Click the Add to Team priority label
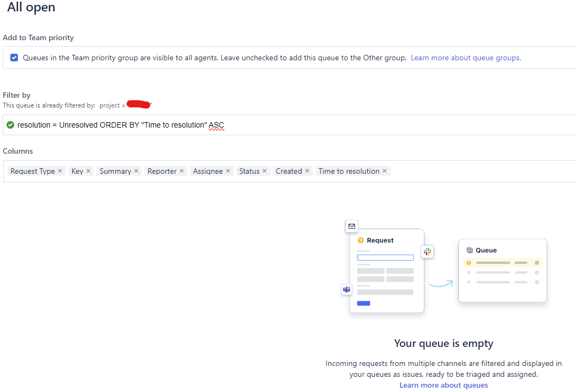This screenshot has width=576, height=392. 38,37
